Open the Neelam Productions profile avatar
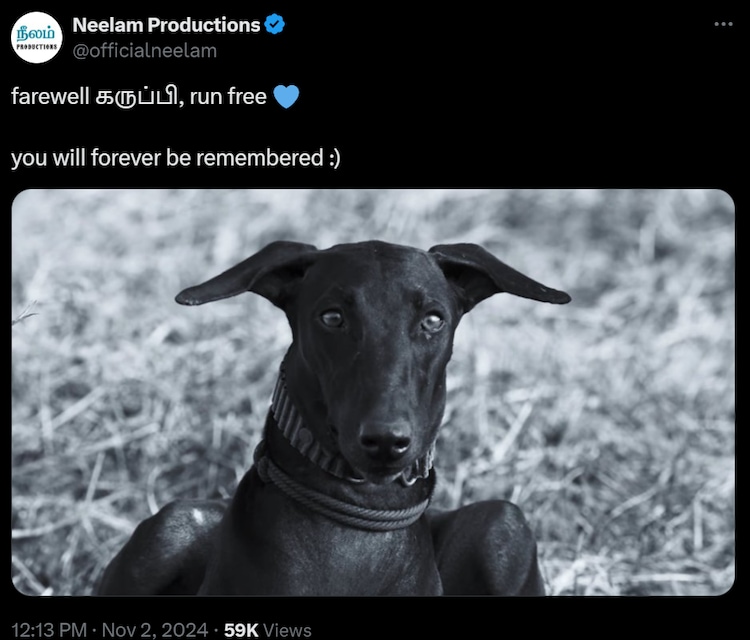The image size is (750, 640). (x=36, y=38)
